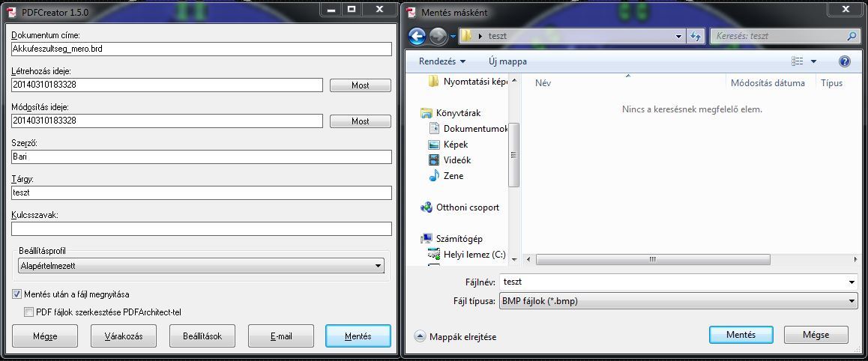Open Videók library
The image size is (868, 361).
click(x=450, y=160)
